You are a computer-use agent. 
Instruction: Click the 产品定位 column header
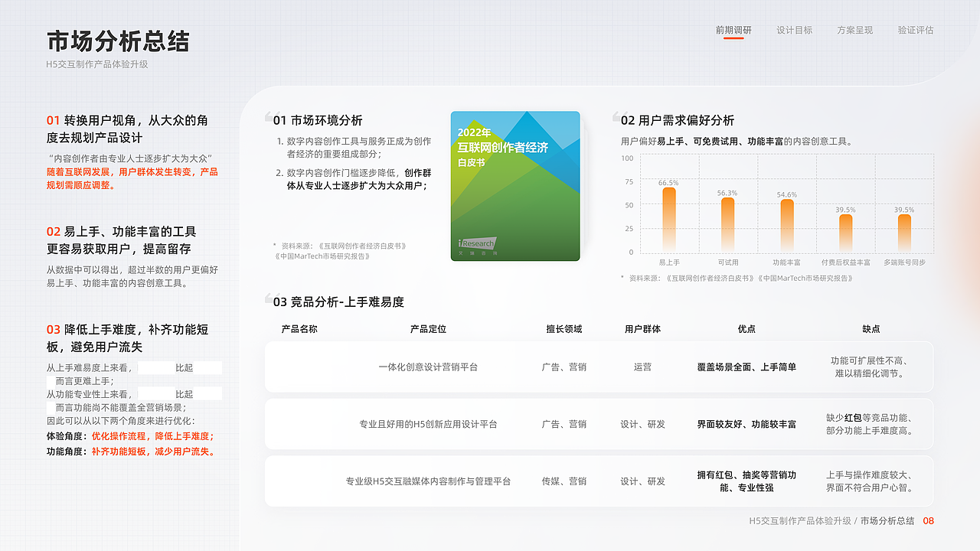pyautogui.click(x=428, y=329)
